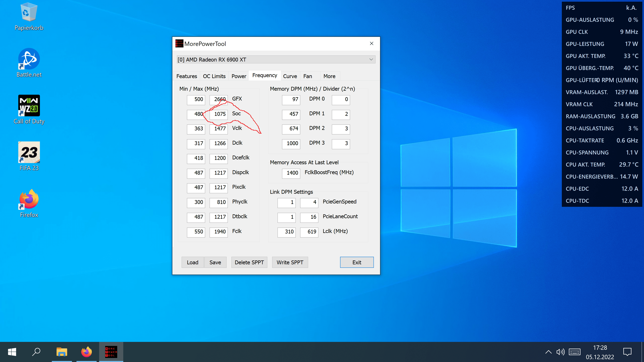Click the Phyclk maximum field 810

pos(219,203)
